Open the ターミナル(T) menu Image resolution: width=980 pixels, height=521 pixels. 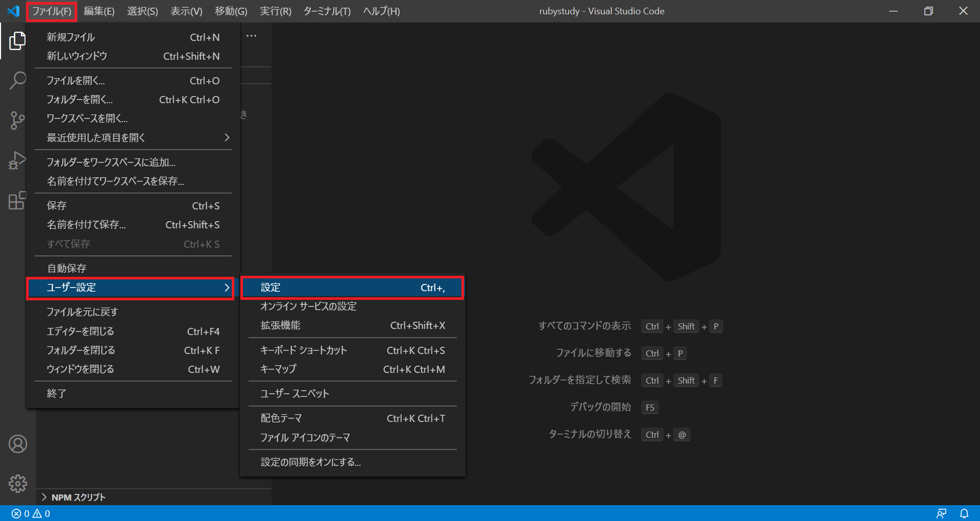click(x=327, y=11)
